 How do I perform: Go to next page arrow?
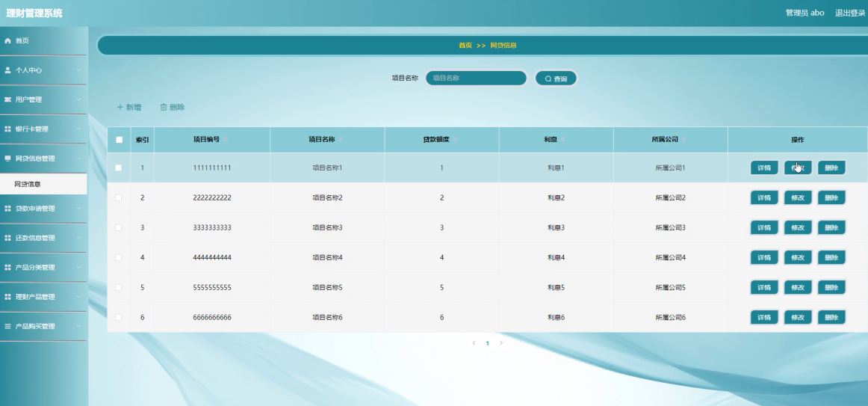501,343
